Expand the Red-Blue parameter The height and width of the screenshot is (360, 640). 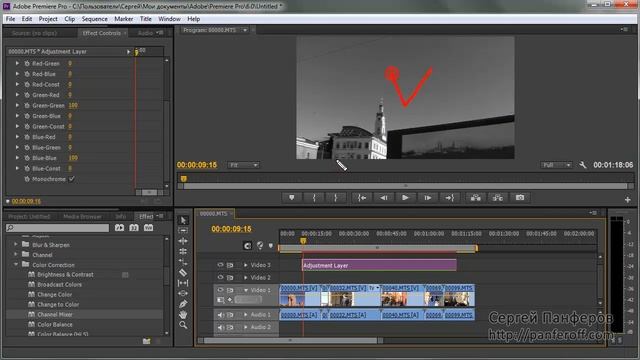click(x=17, y=74)
